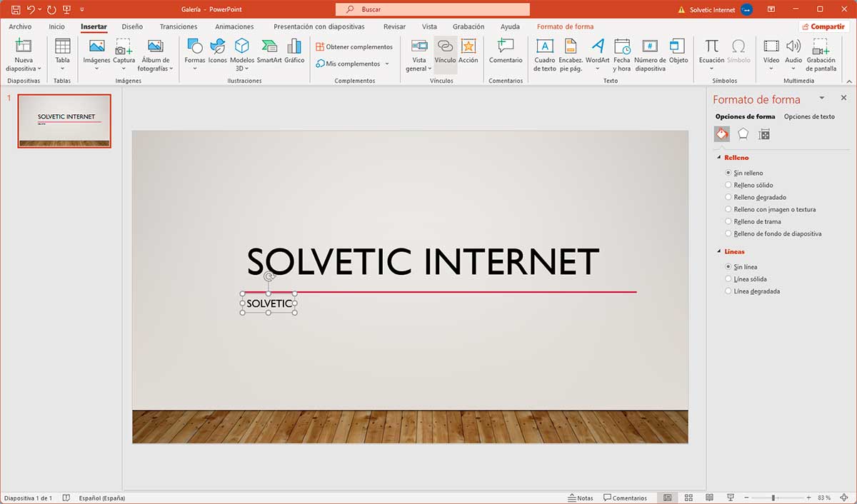Open Tamaño y propiedades icon
The width and height of the screenshot is (857, 504).
tap(764, 134)
